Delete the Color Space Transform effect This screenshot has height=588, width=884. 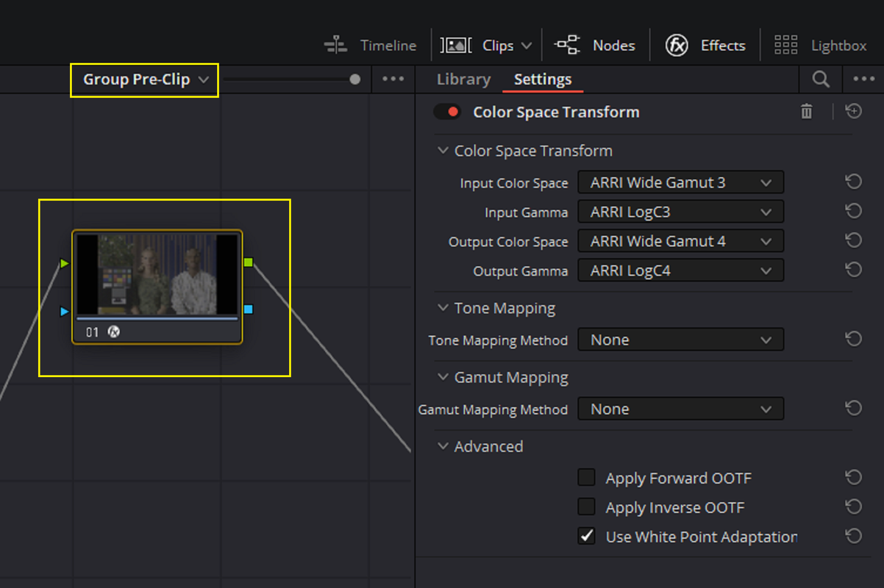click(807, 112)
